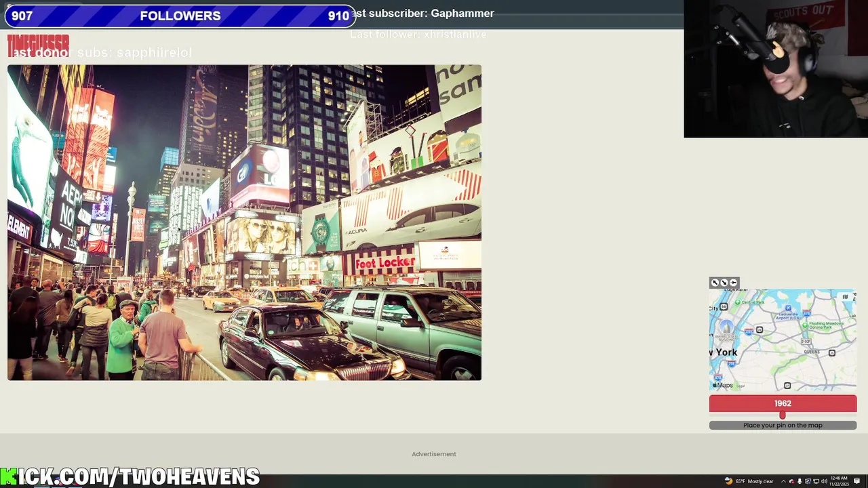Show hidden system tray icons
868x488 pixels.
[783, 481]
